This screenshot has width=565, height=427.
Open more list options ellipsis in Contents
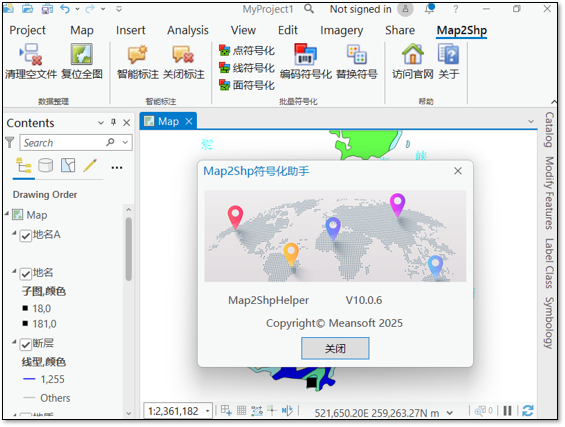point(117,168)
